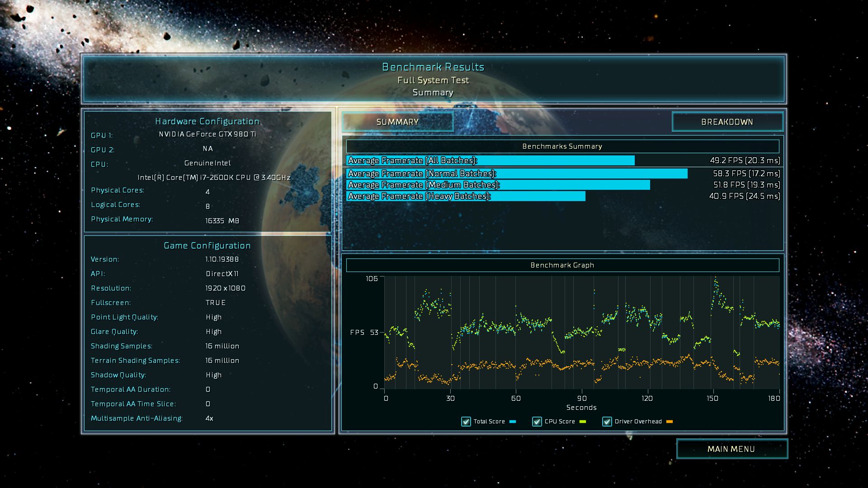868x488 pixels.
Task: Click the Benchmark Graph header
Action: point(562,265)
